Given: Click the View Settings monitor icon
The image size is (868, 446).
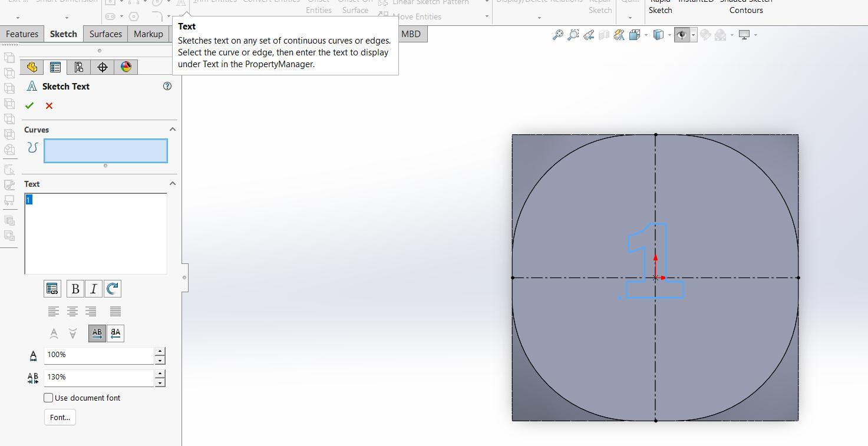Looking at the screenshot, I should tap(744, 35).
